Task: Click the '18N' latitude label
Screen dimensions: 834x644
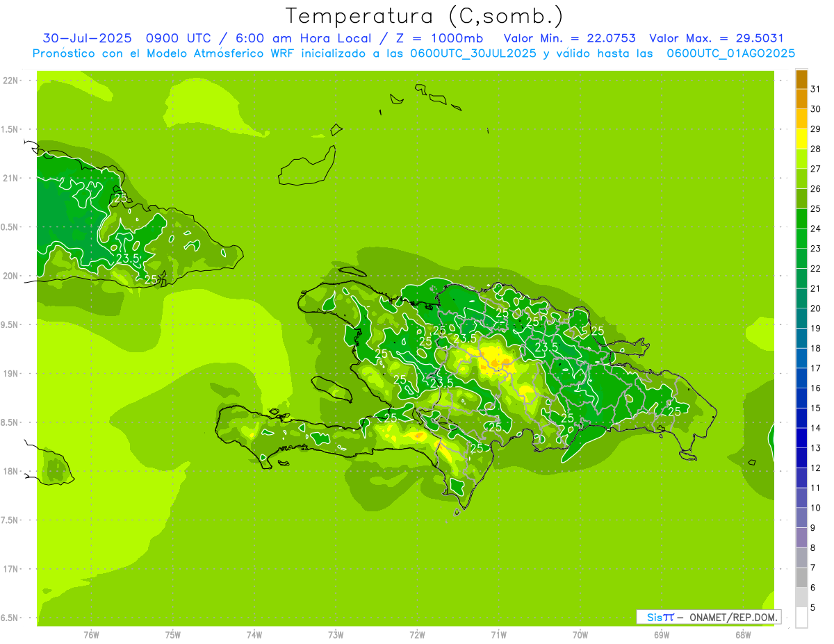Action: pos(10,472)
